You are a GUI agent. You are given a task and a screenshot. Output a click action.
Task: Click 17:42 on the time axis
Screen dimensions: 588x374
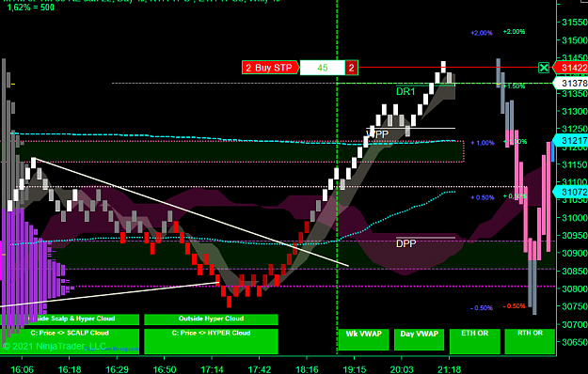[x=260, y=369]
